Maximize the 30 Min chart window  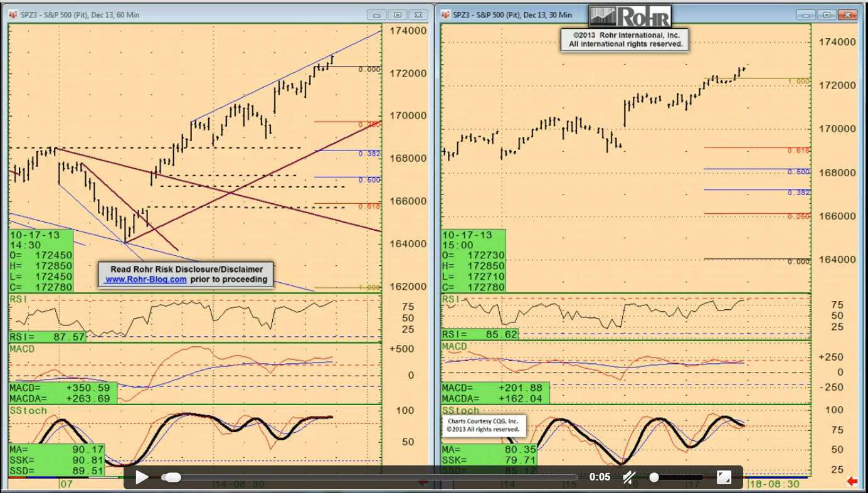tap(827, 14)
